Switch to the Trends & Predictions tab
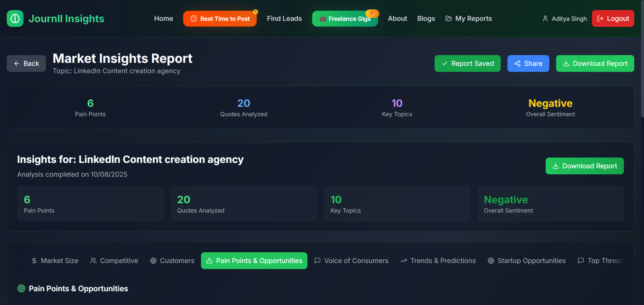 (438, 261)
